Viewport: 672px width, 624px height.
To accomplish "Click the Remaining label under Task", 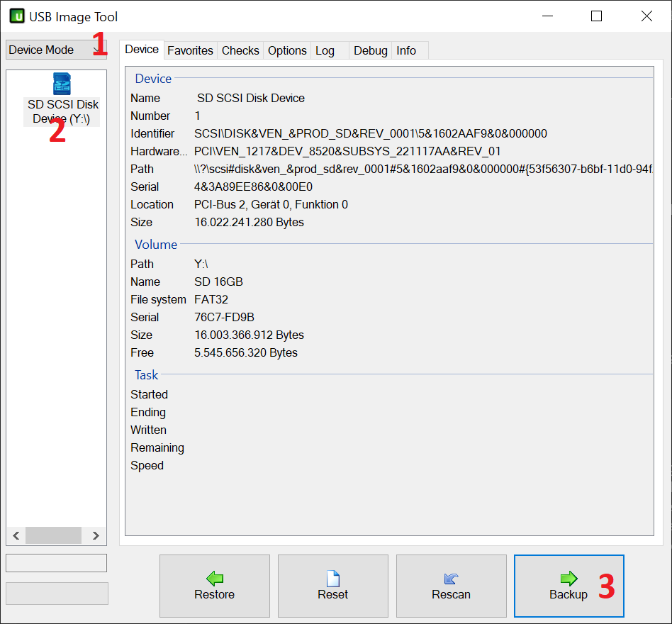I will [157, 448].
